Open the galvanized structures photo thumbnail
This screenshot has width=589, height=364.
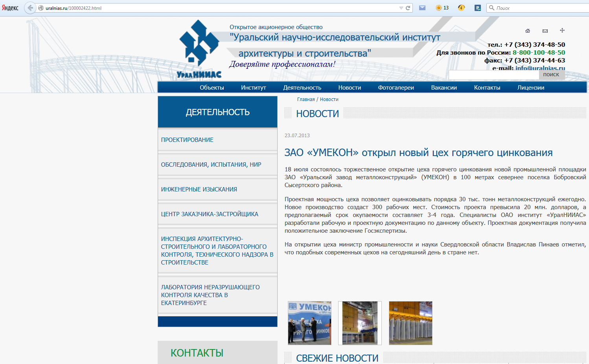pyautogui.click(x=410, y=323)
